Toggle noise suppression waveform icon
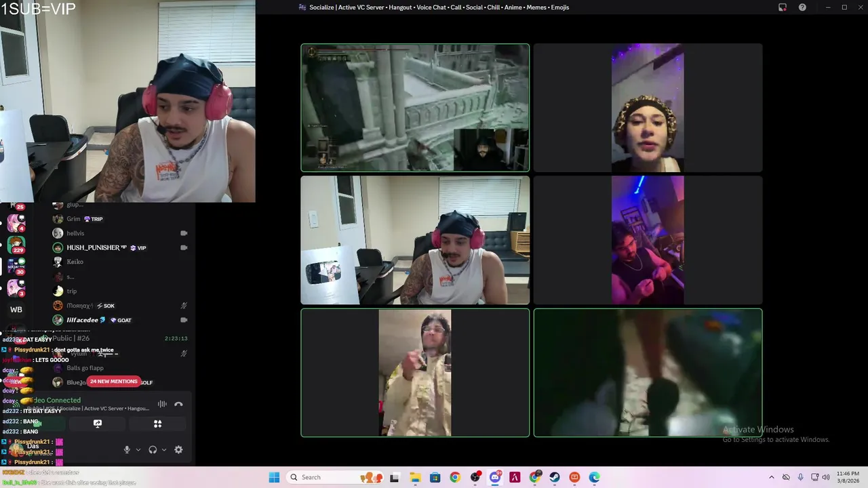Viewport: 868px width, 488px height. pos(162,404)
